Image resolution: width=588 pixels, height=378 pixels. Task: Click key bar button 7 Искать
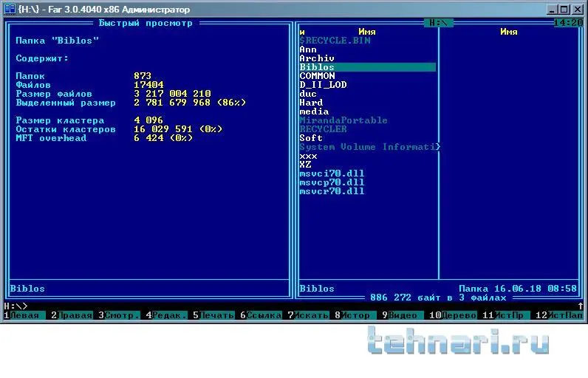click(308, 315)
